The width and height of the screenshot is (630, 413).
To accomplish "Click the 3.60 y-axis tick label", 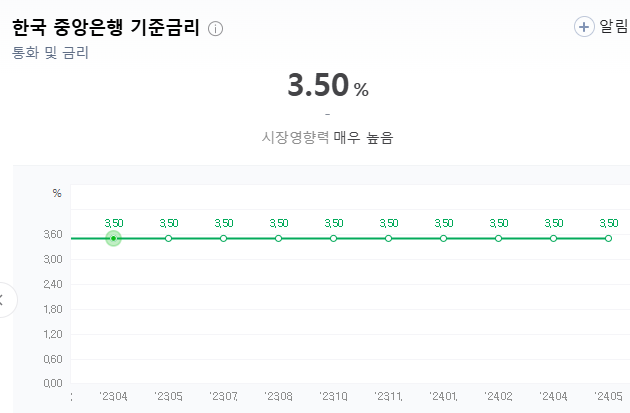I will tap(52, 235).
